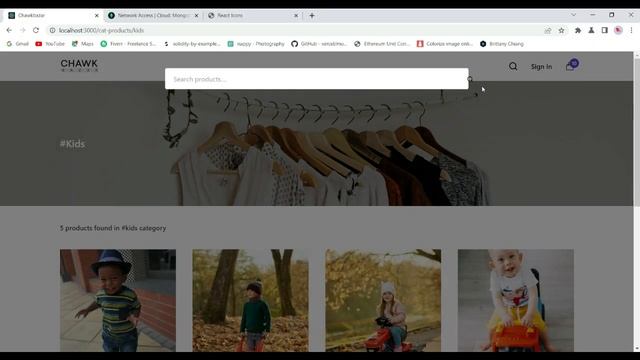The width and height of the screenshot is (640, 360).
Task: Click the localhost address bar URL
Action: coord(101,30)
